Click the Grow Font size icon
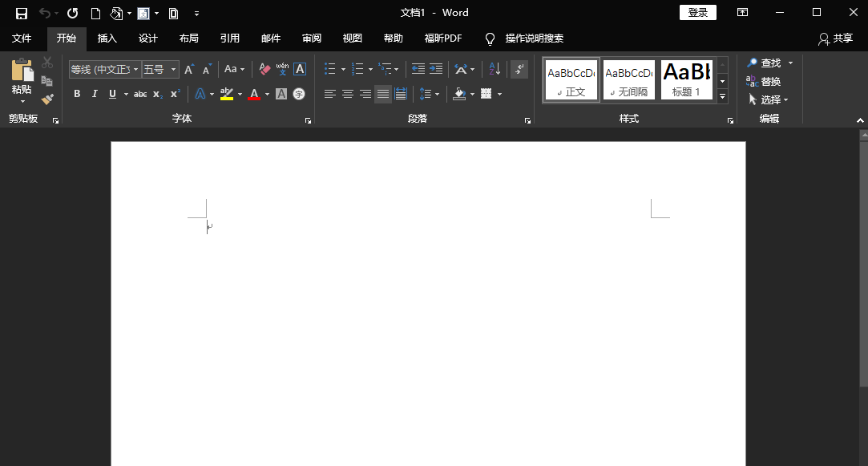 [x=189, y=70]
